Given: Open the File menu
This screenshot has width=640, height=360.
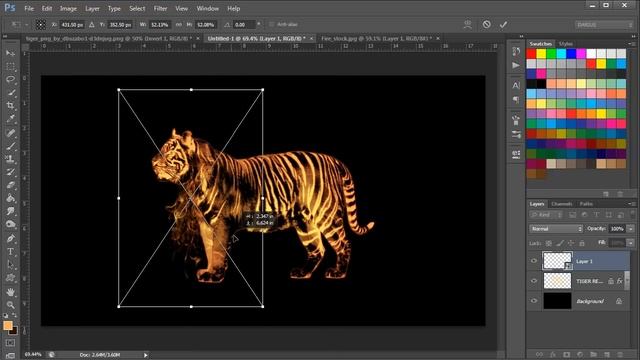Looking at the screenshot, I should (x=29, y=8).
